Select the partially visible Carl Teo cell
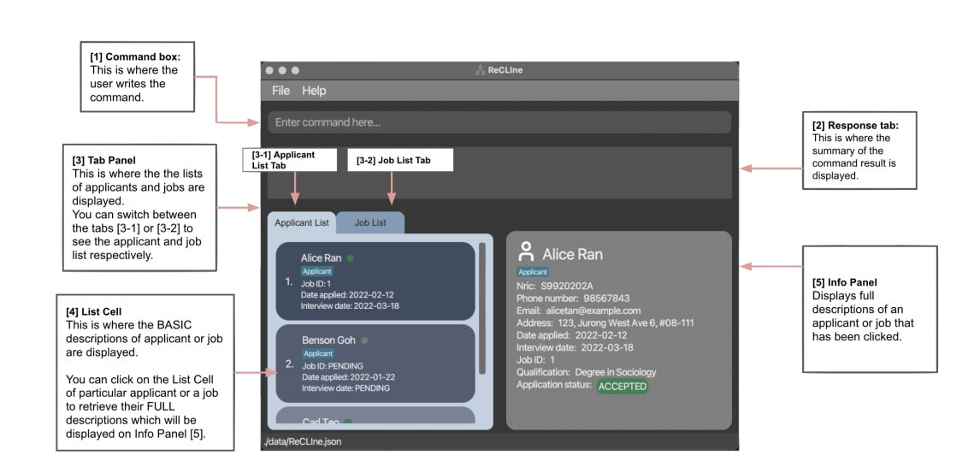This screenshot has height=467, width=980. (375, 416)
